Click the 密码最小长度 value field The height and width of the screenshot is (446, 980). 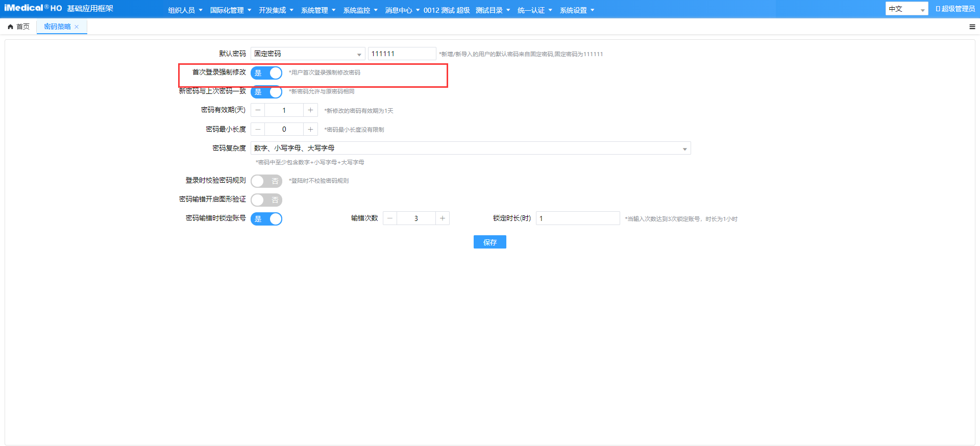pyautogui.click(x=284, y=130)
